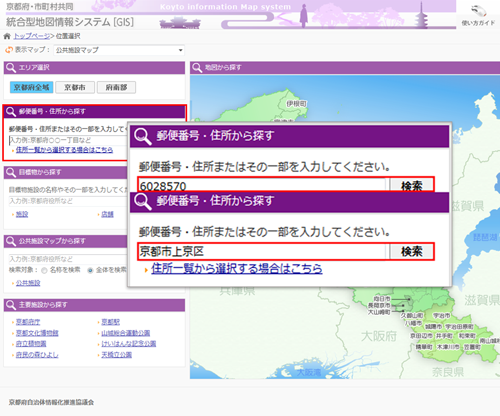Click the magnifier icon in エリア選択 header
The height and width of the screenshot is (416, 500).
pos(11,68)
